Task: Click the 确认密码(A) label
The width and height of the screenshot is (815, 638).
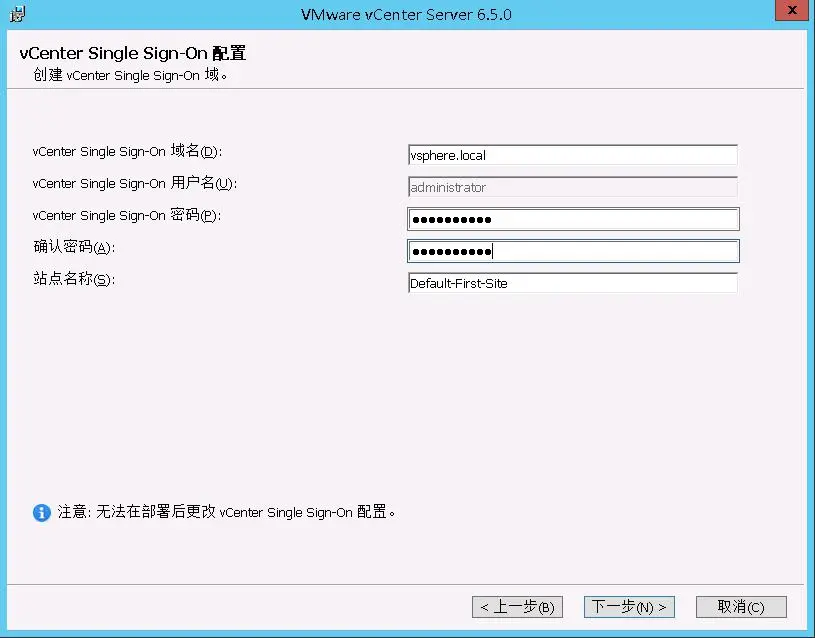Action: pos(74,246)
